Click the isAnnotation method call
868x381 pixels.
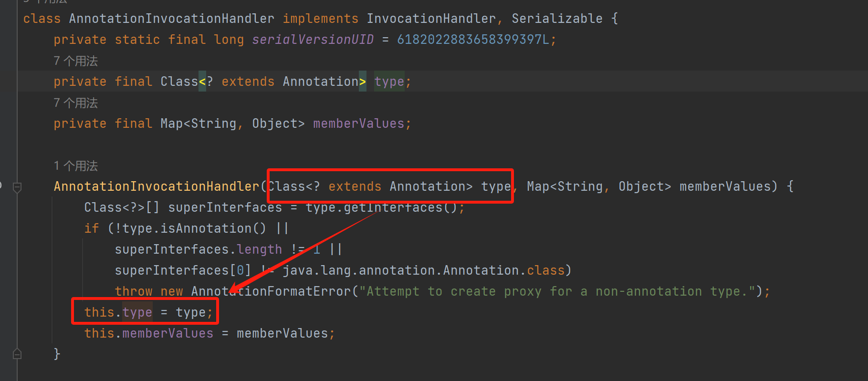205,228
